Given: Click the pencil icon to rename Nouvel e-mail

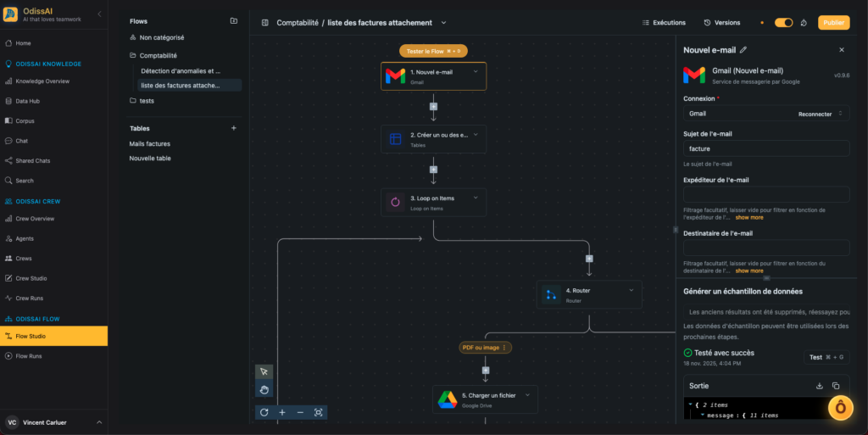Looking at the screenshot, I should 743,50.
